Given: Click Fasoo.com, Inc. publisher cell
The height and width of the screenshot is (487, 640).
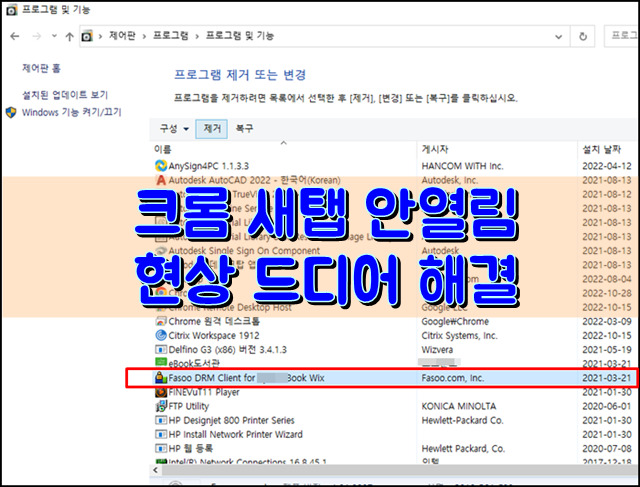Looking at the screenshot, I should (x=453, y=378).
